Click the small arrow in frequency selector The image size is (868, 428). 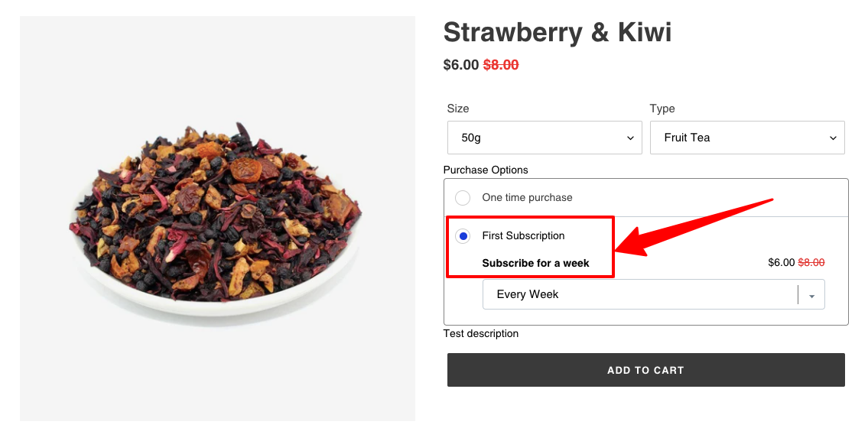pos(811,296)
